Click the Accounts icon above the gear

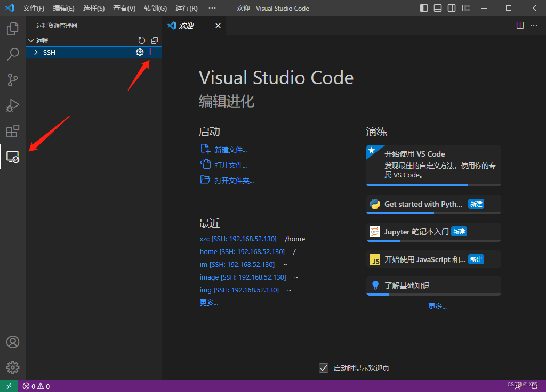click(12, 341)
